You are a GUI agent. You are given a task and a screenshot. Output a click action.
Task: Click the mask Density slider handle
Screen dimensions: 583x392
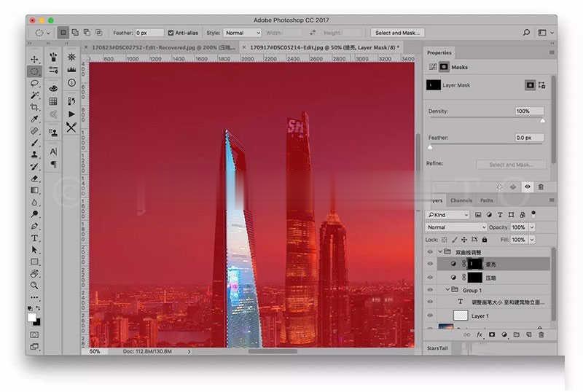coord(542,120)
